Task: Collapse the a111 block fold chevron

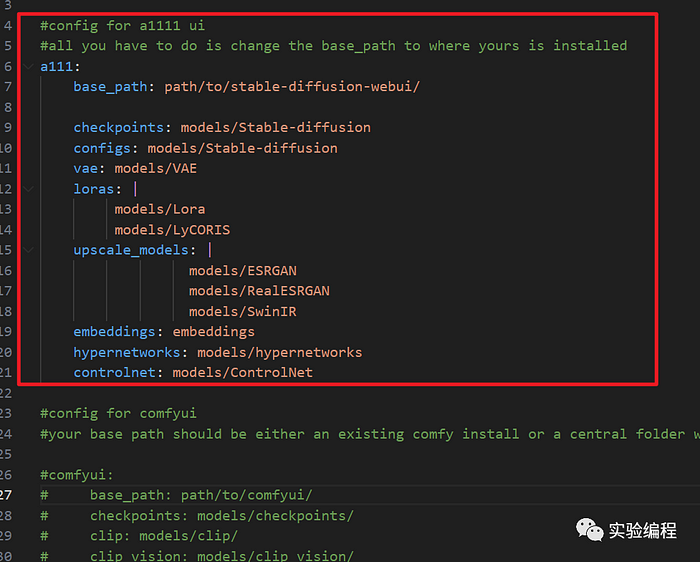Action: tap(28, 67)
